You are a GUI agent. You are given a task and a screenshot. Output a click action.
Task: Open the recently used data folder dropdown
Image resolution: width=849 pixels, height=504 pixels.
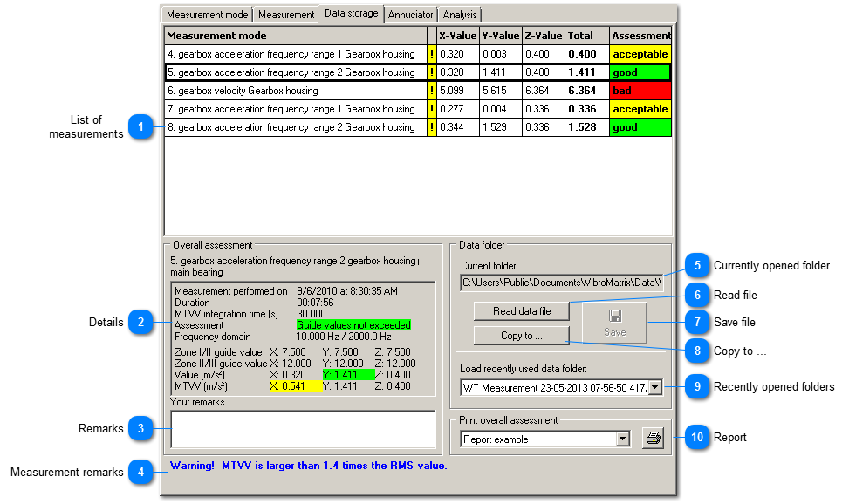point(655,386)
